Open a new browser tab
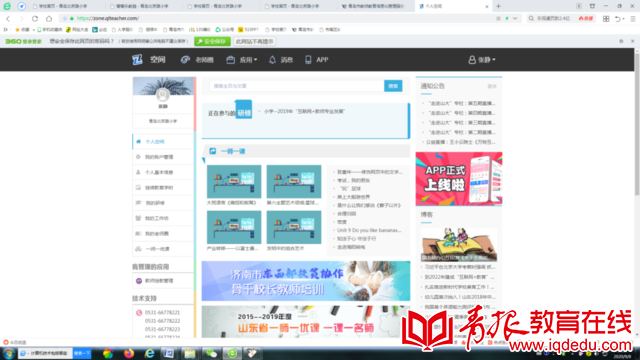 point(498,6)
